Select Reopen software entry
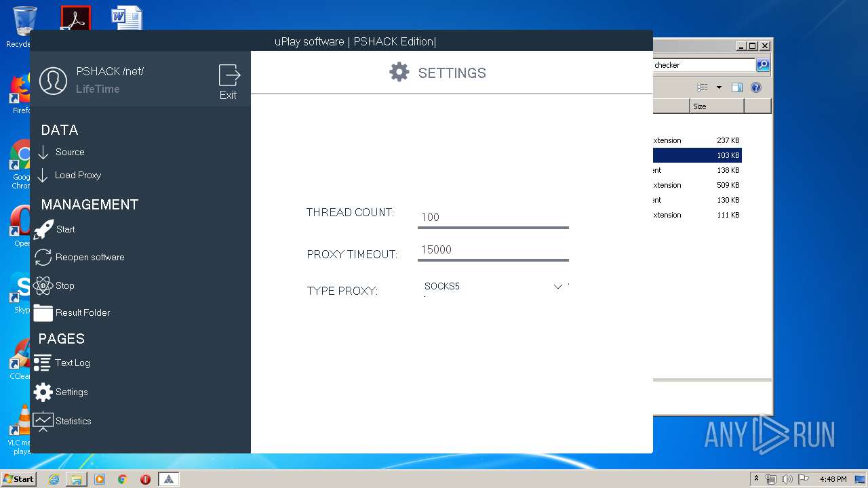Image resolution: width=868 pixels, height=488 pixels. 90,258
